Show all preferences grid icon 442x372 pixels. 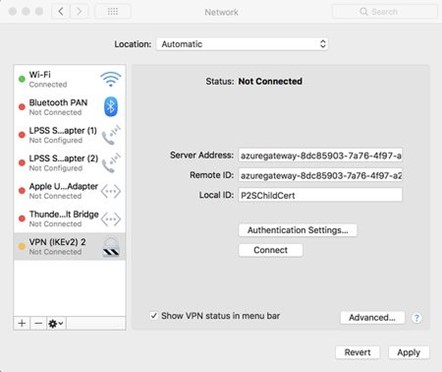[113, 12]
